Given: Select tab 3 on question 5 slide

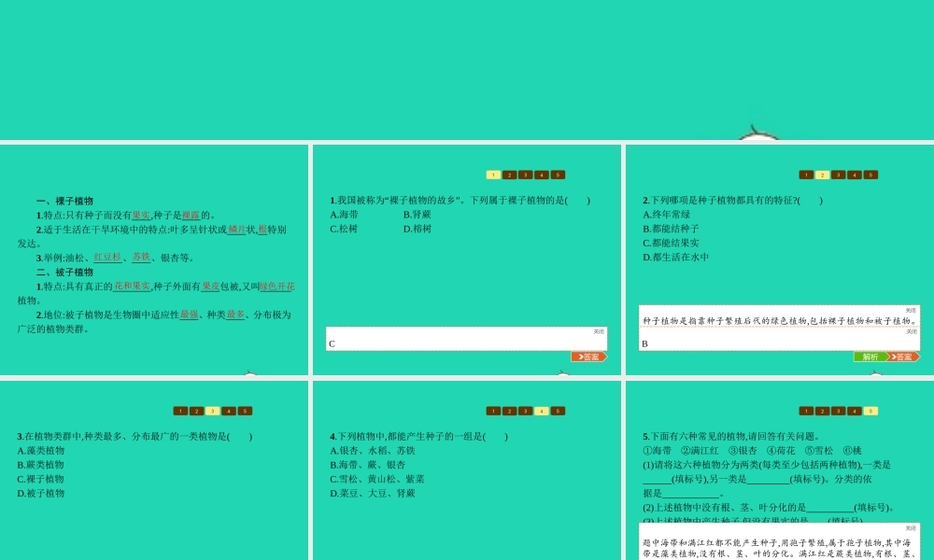Looking at the screenshot, I should coord(838,412).
